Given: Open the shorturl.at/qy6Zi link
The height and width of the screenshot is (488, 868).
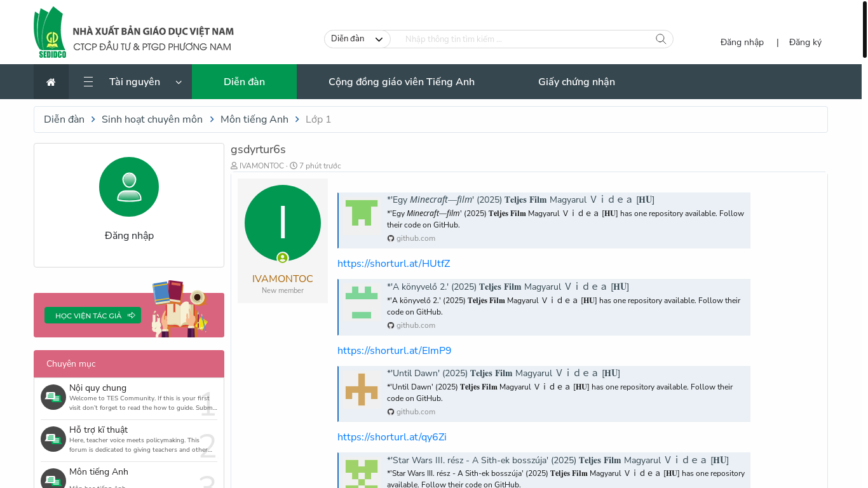Looking at the screenshot, I should (391, 437).
